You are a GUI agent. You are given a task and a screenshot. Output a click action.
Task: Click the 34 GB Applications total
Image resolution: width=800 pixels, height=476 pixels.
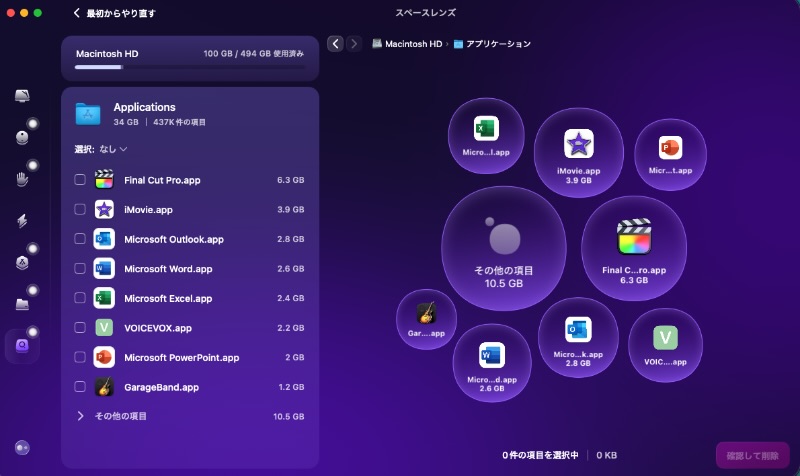pos(126,122)
